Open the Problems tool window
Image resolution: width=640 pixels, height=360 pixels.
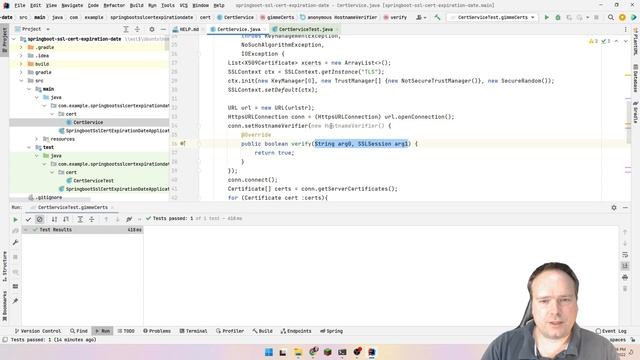[157, 331]
